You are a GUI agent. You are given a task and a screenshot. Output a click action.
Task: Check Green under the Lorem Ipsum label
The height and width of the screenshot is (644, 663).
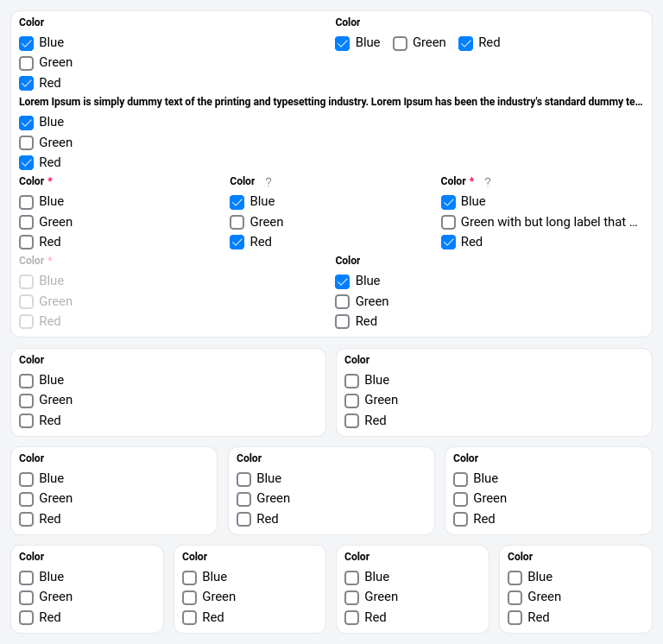[x=27, y=142]
